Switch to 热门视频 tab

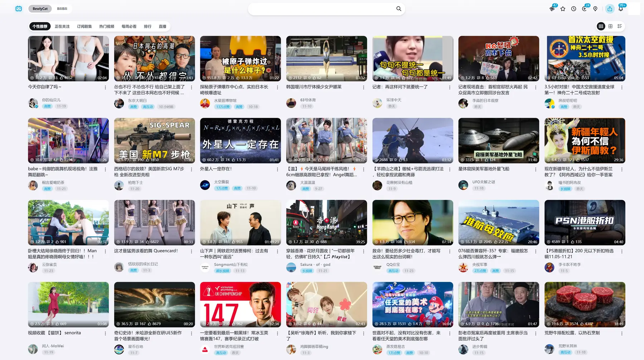[x=107, y=27]
